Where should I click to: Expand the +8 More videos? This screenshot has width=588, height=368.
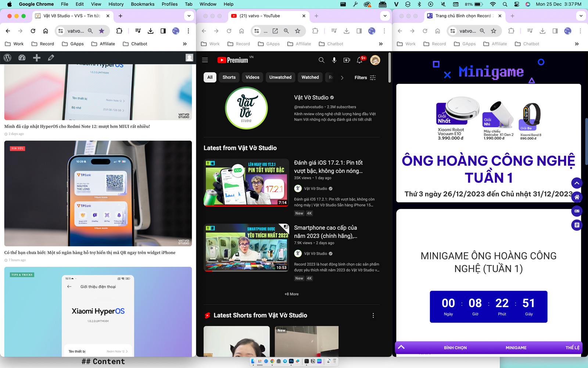pyautogui.click(x=291, y=294)
